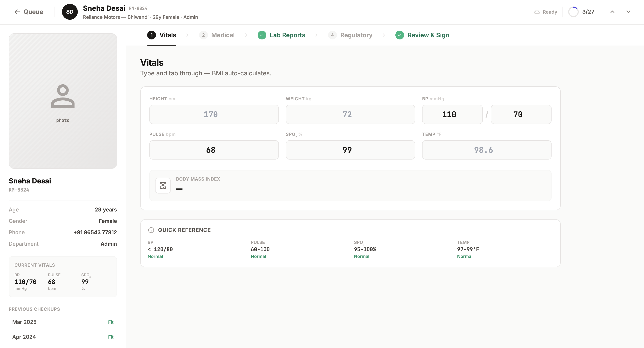The width and height of the screenshot is (644, 348).
Task: Click the Quick Reference info icon
Action: 151,230
